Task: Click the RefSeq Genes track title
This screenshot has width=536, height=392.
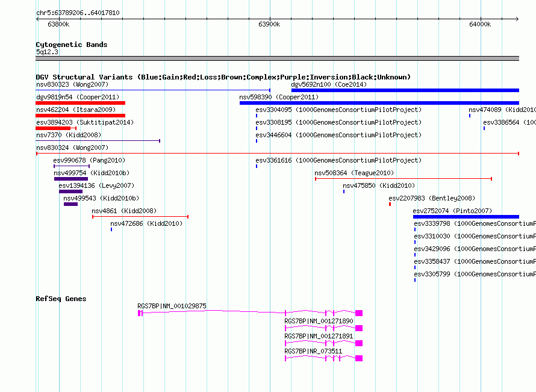Action: [x=61, y=299]
